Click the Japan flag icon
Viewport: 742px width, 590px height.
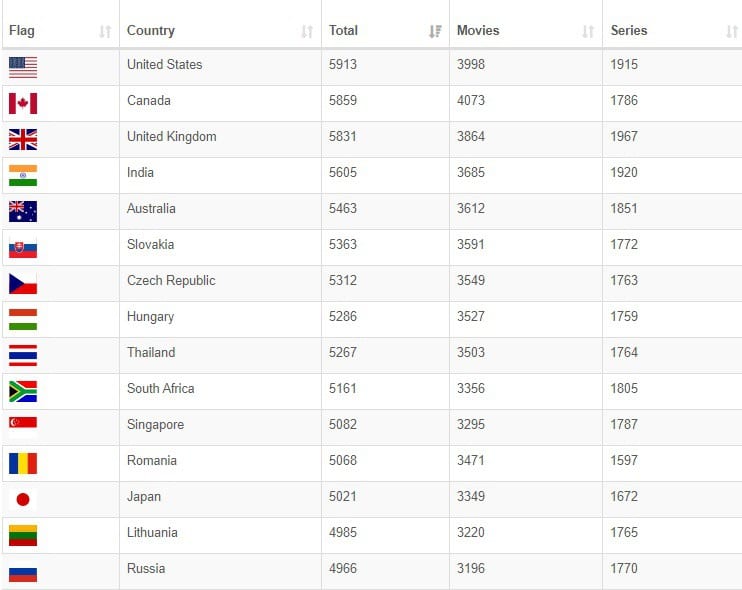click(x=23, y=499)
